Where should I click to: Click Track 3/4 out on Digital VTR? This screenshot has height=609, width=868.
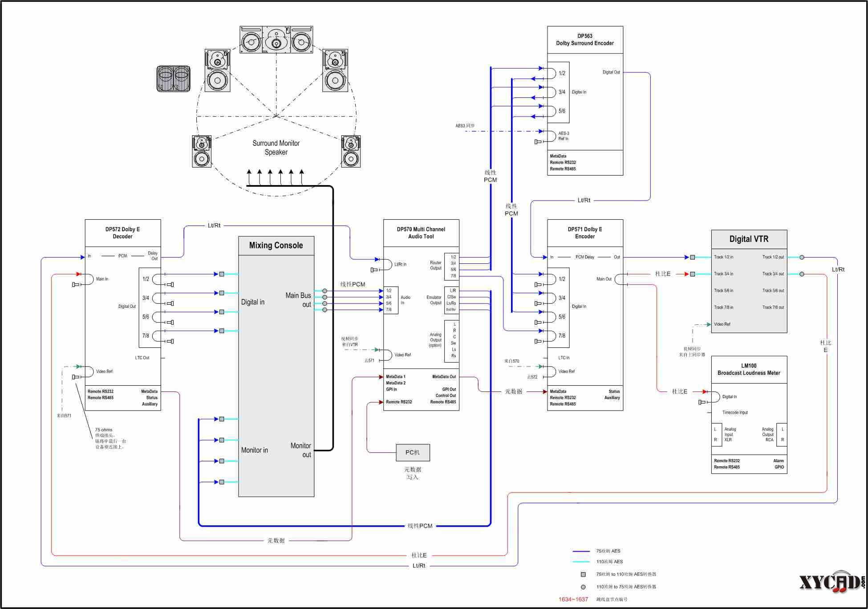click(x=773, y=274)
